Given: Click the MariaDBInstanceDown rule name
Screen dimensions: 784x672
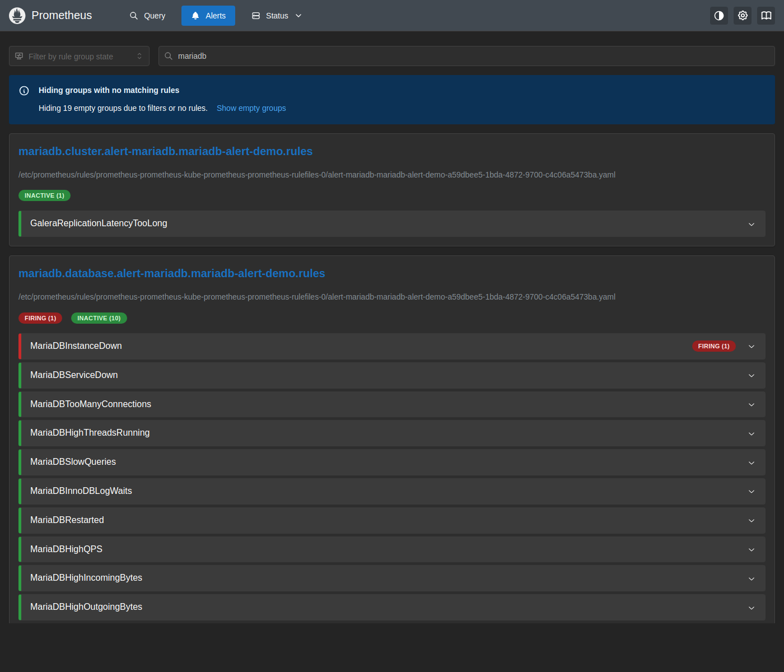Looking at the screenshot, I should 76,346.
